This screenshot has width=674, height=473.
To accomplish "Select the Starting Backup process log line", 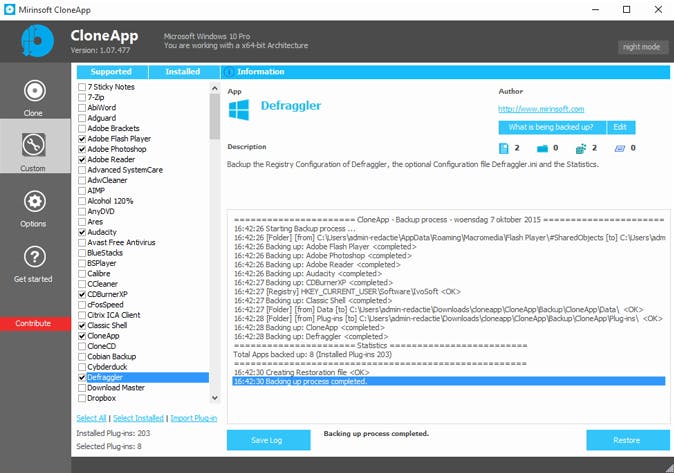I will (294, 229).
